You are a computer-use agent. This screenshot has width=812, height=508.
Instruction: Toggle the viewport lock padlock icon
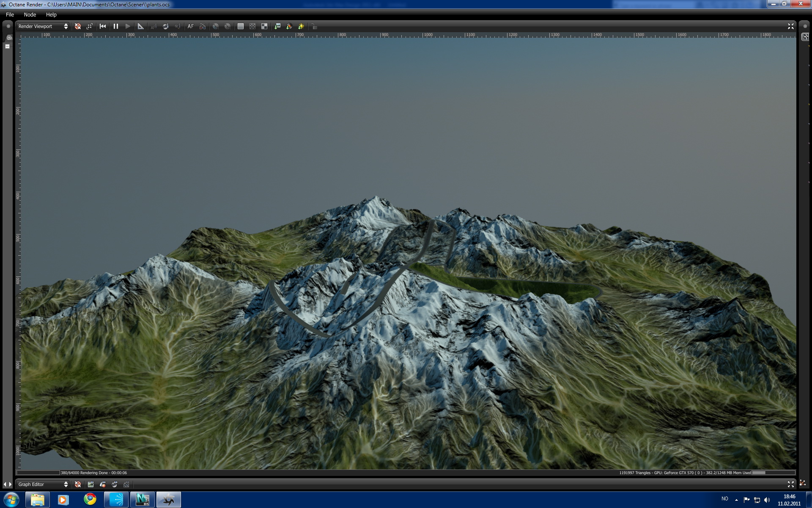pyautogui.click(x=314, y=26)
